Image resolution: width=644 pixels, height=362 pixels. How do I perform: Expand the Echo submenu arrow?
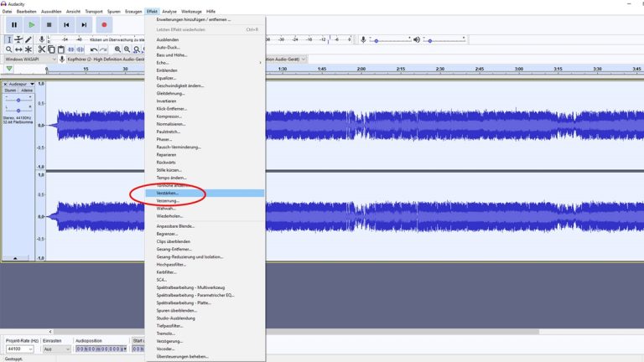pos(260,63)
